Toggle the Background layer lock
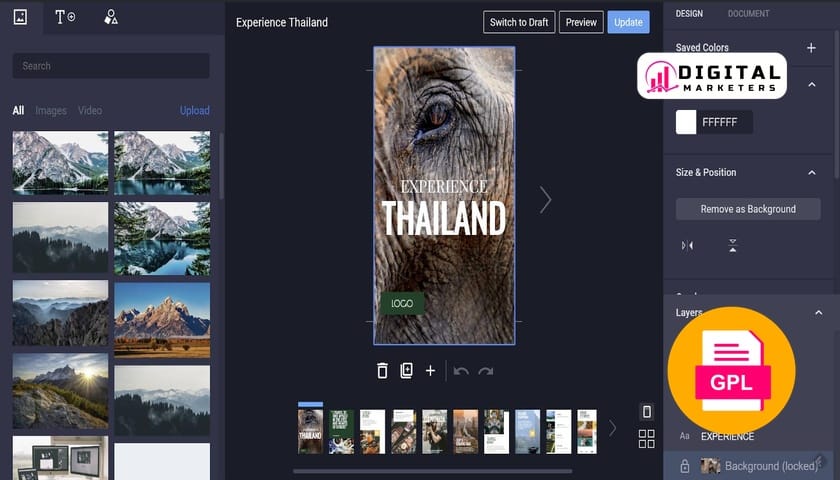Viewport: 840px width, 480px height. point(685,466)
